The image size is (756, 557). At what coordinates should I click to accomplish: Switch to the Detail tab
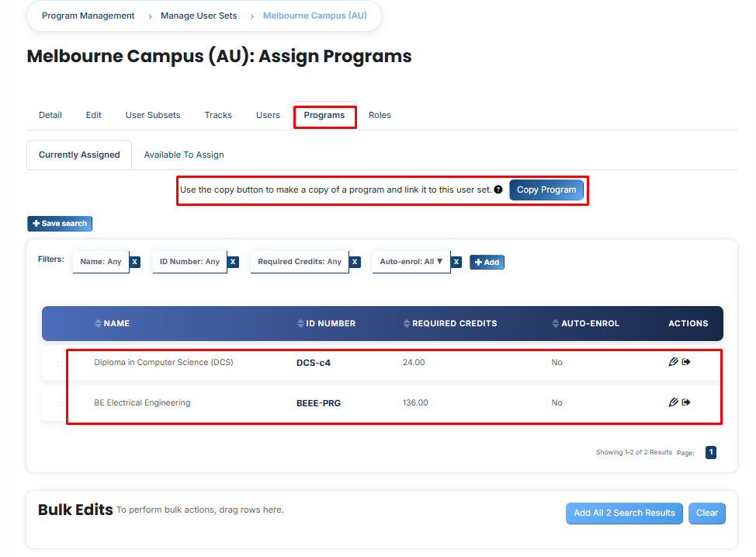point(50,115)
